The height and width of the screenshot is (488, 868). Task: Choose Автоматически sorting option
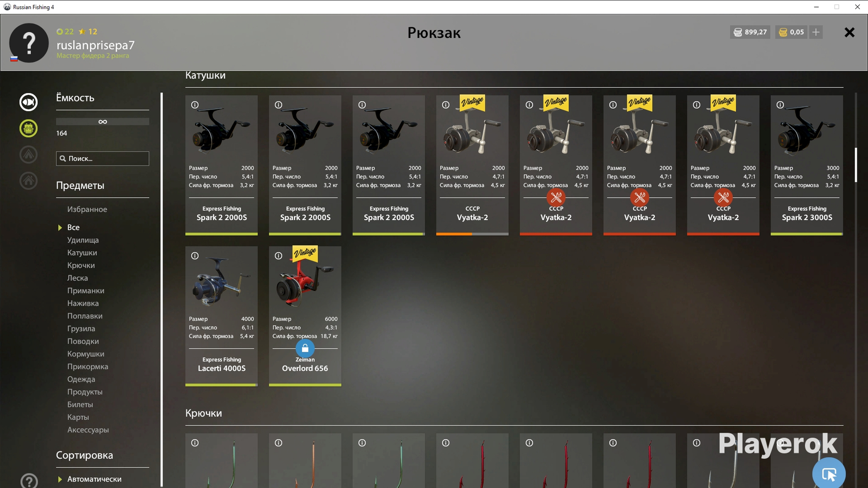coord(94,479)
